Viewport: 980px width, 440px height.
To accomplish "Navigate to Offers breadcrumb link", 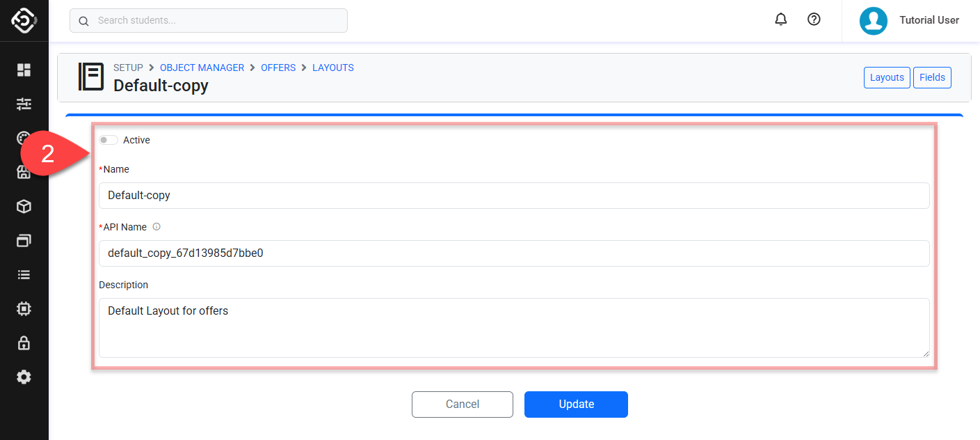I will click(x=278, y=68).
